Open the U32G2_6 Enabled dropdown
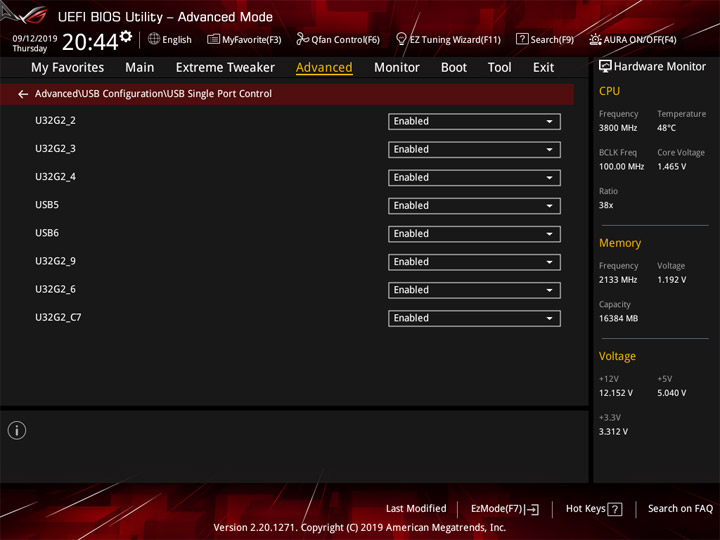The image size is (720, 540). [474, 290]
